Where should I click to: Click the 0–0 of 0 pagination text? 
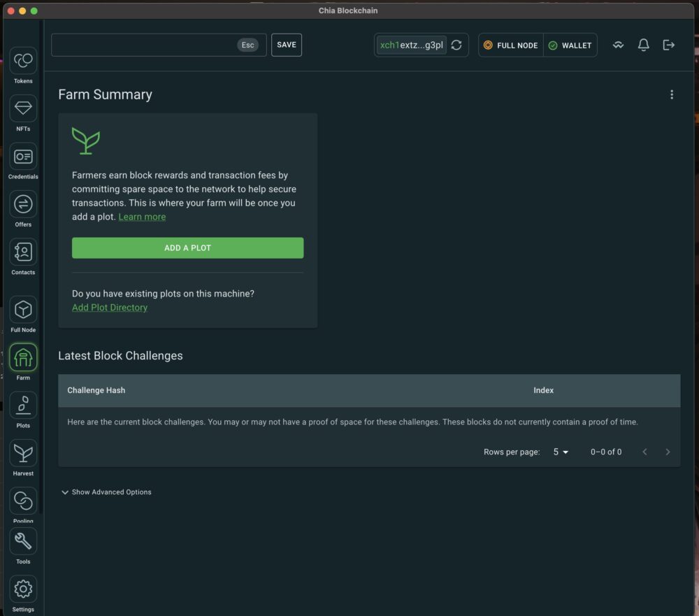606,452
